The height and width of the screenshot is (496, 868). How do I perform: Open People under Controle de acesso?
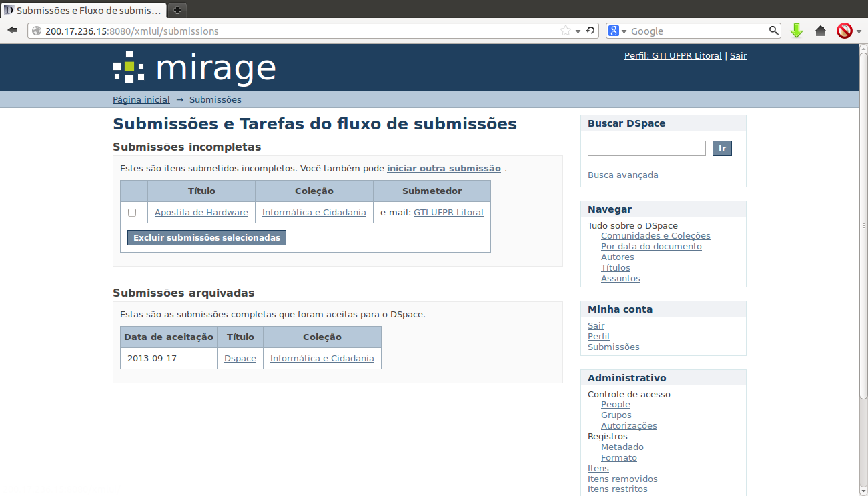(616, 405)
